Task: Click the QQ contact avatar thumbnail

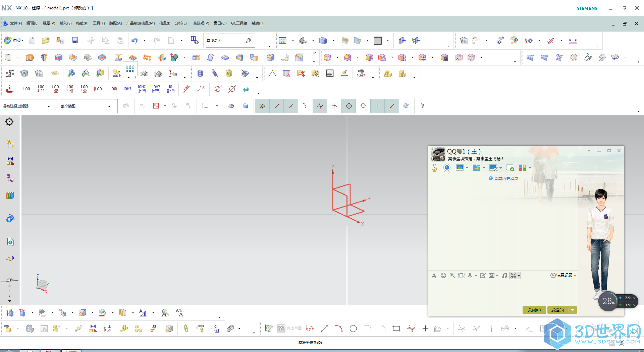Action: (x=438, y=154)
